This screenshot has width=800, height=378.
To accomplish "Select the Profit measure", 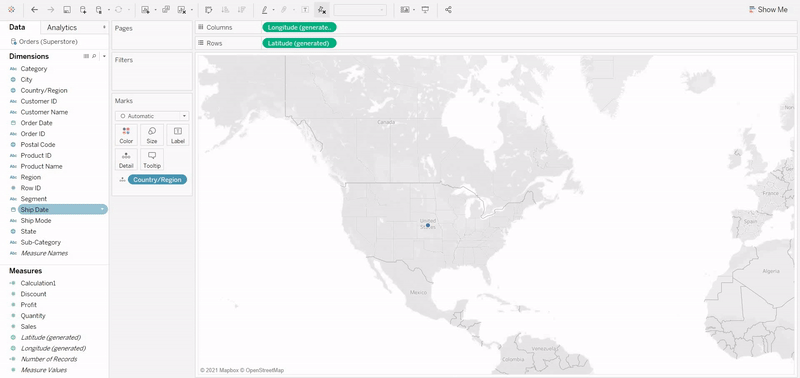I will point(29,305).
